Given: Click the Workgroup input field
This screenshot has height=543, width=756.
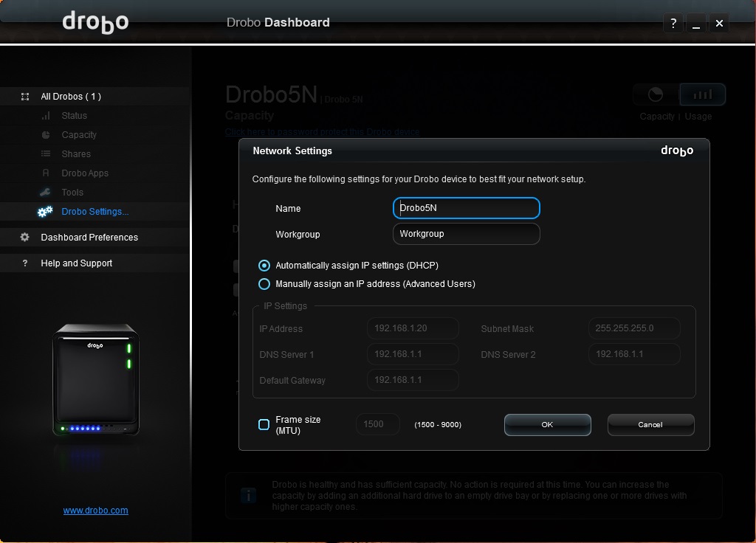Looking at the screenshot, I should (467, 234).
